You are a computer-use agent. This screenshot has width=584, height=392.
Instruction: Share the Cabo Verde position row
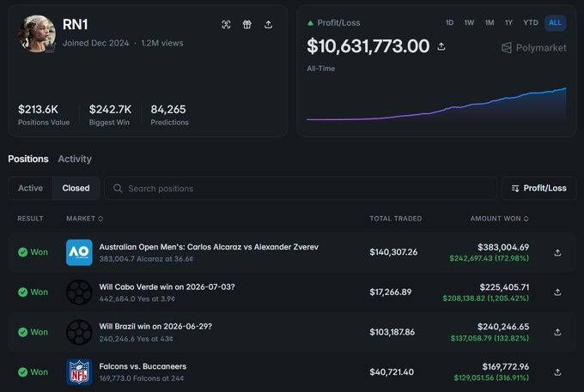[557, 292]
